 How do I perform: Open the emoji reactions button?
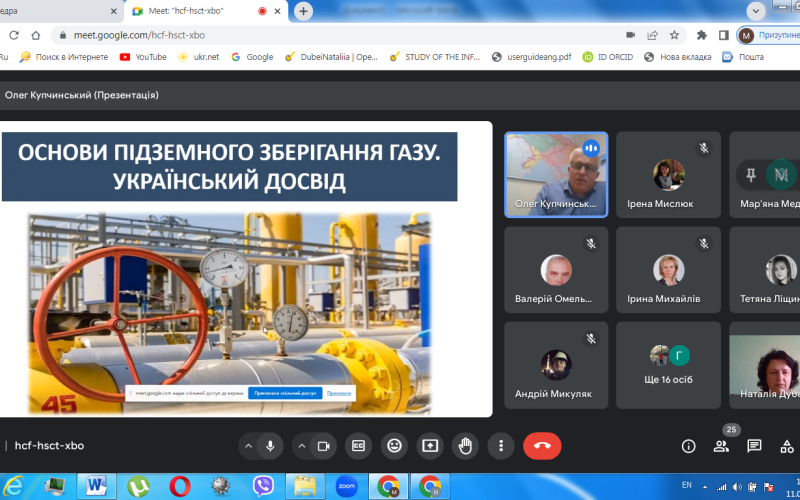point(394,446)
